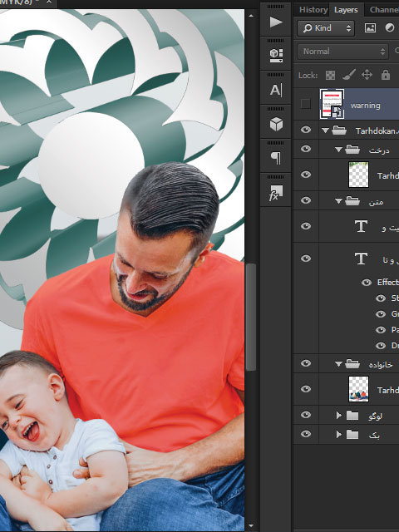Open the 3D materials panel icon

click(x=276, y=56)
